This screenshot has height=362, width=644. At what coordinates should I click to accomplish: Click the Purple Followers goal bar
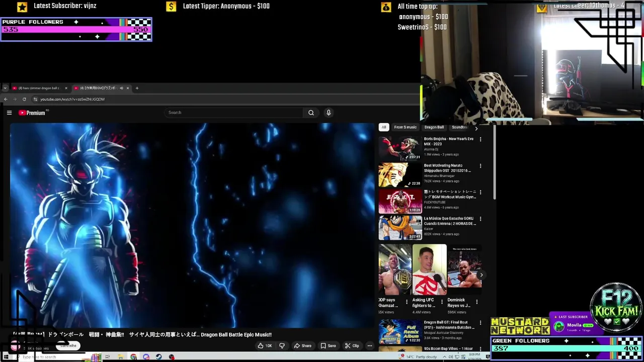(x=76, y=29)
